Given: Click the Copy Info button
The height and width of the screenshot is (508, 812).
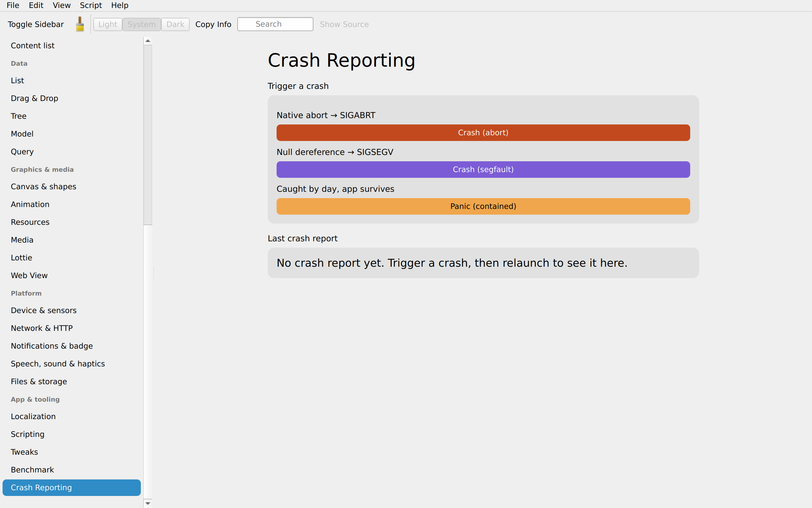Looking at the screenshot, I should point(213,24).
